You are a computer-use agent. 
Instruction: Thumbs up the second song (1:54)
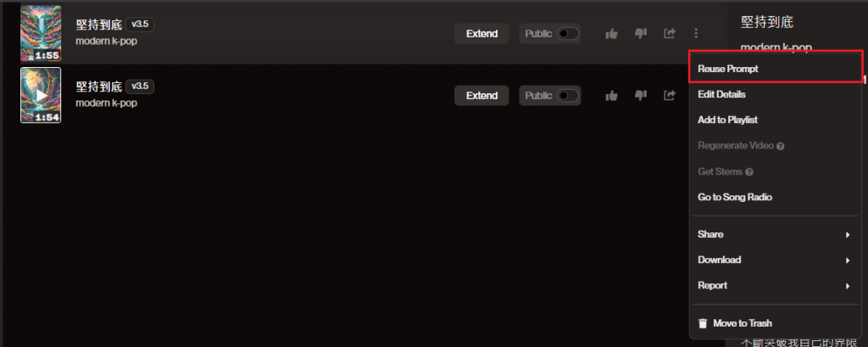tap(611, 96)
